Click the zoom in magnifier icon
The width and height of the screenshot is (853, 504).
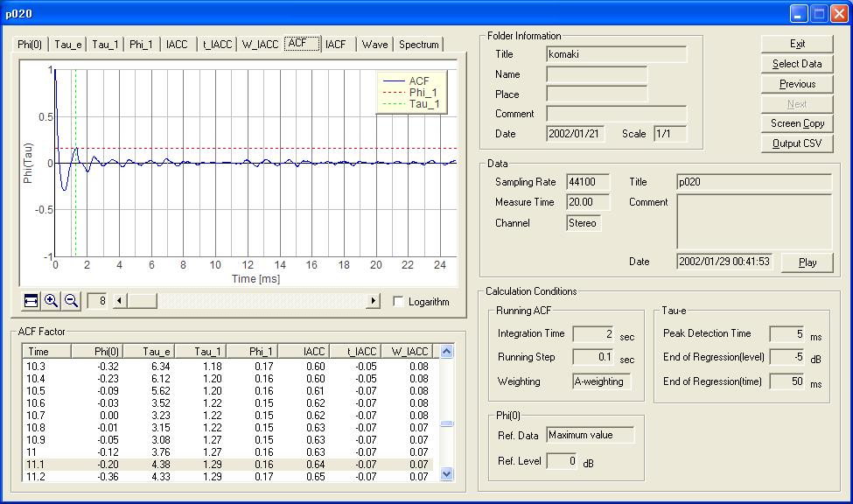tap(51, 301)
